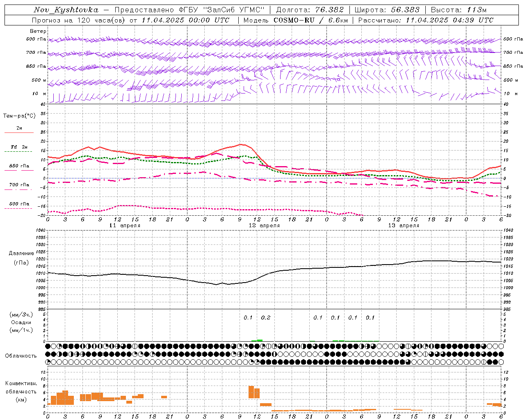
Task: Click the tallest green precipitation bar
Action: 260,340
